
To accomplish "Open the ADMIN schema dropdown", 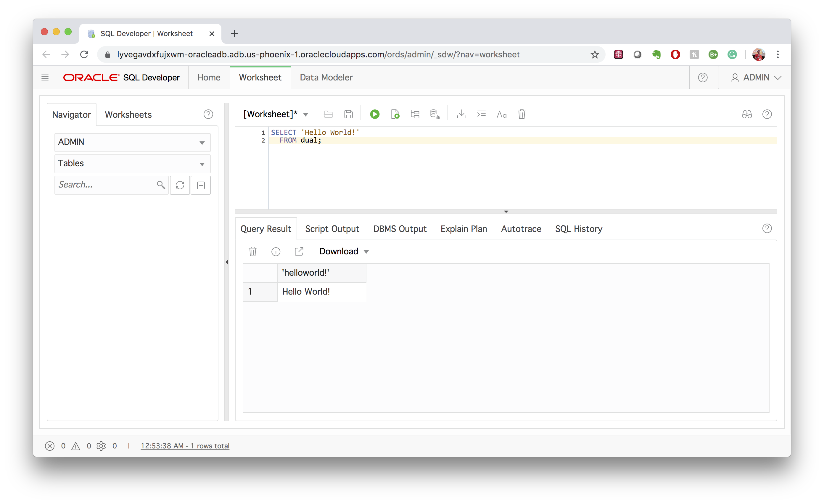I will click(x=132, y=142).
